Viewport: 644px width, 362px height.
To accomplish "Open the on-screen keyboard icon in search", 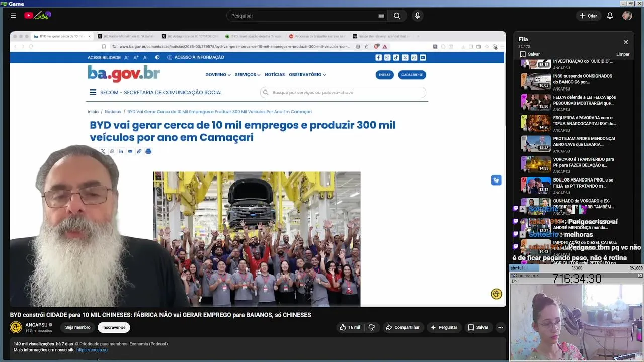I will pos(381,16).
